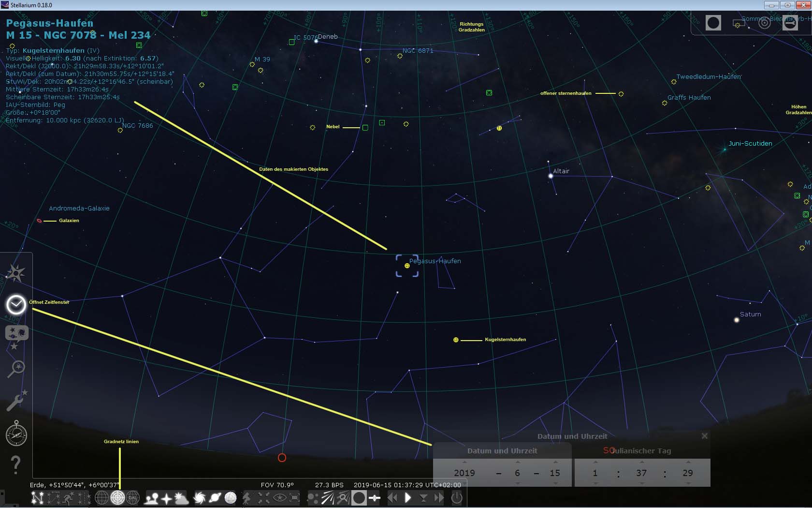Toggle constellation art figures
The height and width of the screenshot is (508, 812).
[69, 497]
